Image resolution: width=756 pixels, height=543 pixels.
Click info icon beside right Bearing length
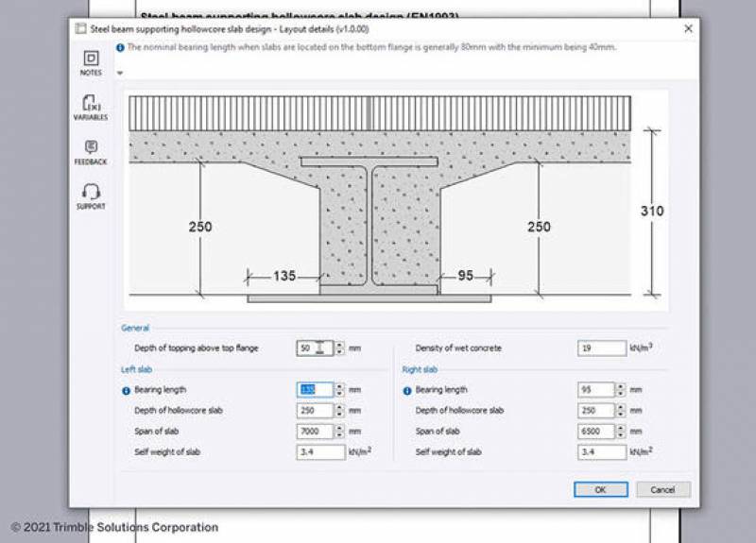pos(407,390)
